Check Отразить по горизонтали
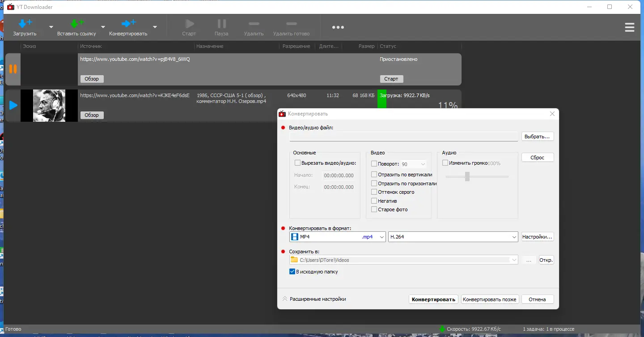The width and height of the screenshot is (644, 337). (x=374, y=183)
